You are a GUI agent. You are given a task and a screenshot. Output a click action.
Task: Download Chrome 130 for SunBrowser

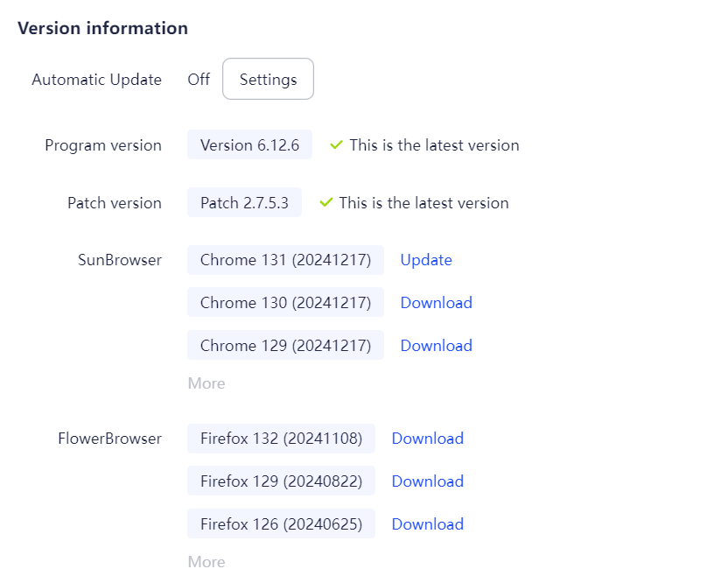[436, 302]
